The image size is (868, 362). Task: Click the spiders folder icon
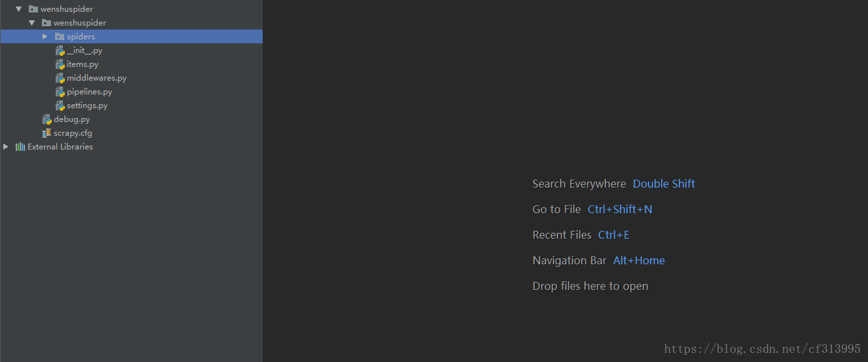click(60, 37)
